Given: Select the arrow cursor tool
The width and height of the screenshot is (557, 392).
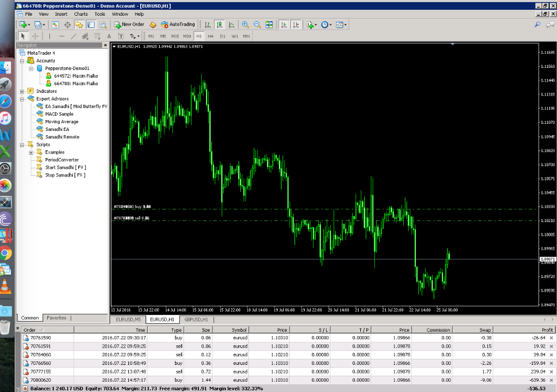Looking at the screenshot, I should point(23,36).
